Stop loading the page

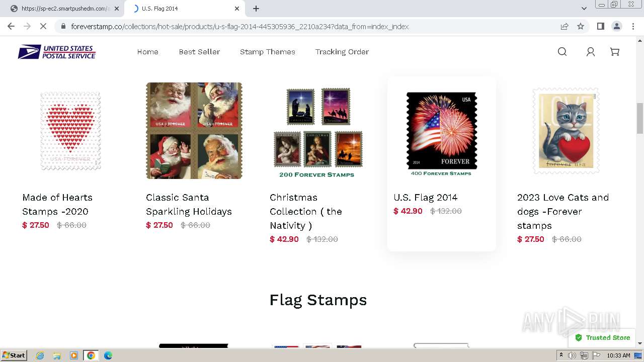tap(43, 26)
